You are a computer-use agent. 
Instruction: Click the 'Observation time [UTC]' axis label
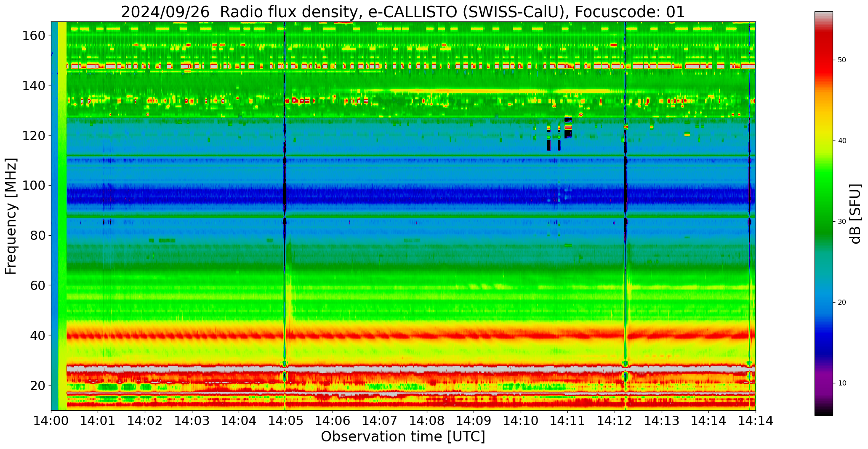tap(403, 437)
